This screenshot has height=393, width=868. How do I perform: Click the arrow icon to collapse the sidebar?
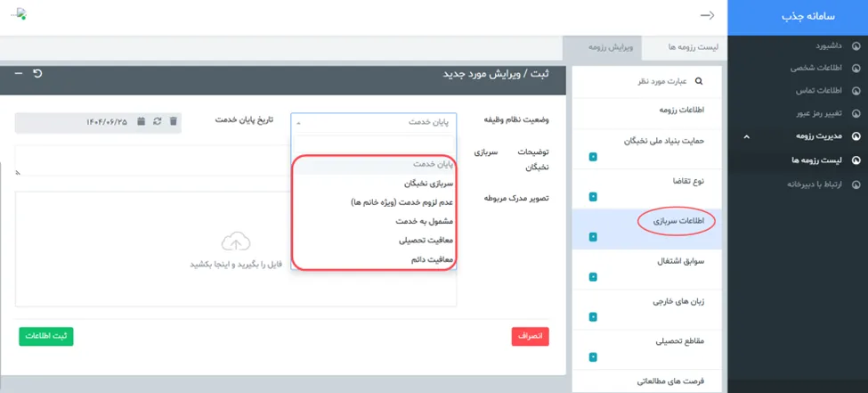708,15
